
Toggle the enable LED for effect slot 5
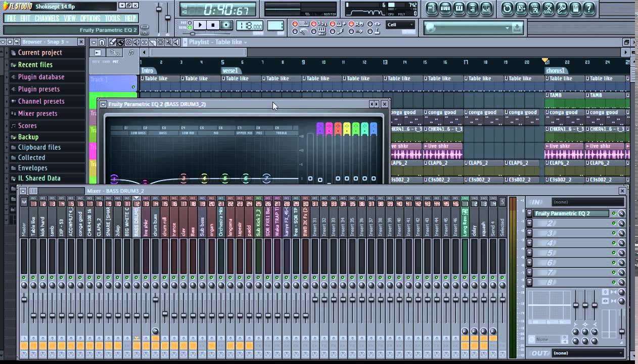(x=614, y=253)
